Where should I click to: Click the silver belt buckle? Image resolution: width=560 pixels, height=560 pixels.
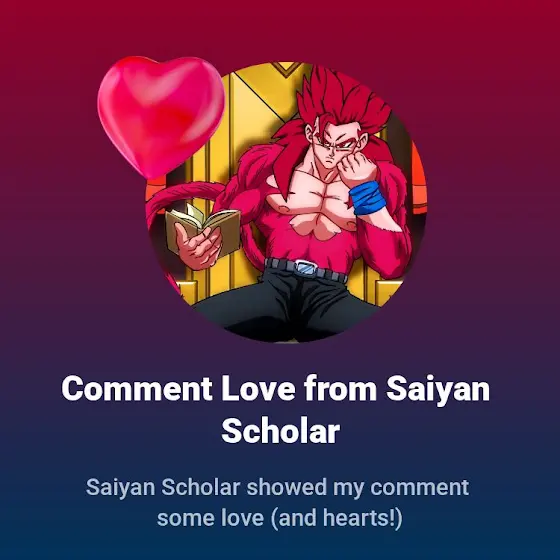305,269
